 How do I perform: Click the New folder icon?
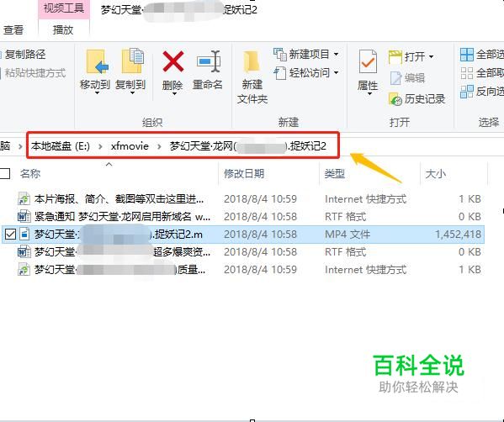pyautogui.click(x=252, y=61)
